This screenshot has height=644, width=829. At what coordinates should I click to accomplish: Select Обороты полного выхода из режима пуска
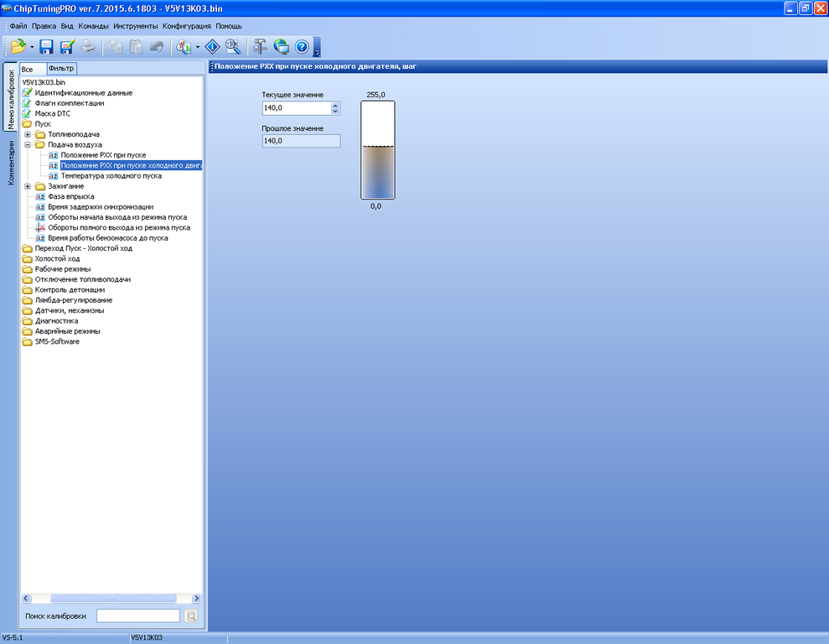[x=119, y=227]
